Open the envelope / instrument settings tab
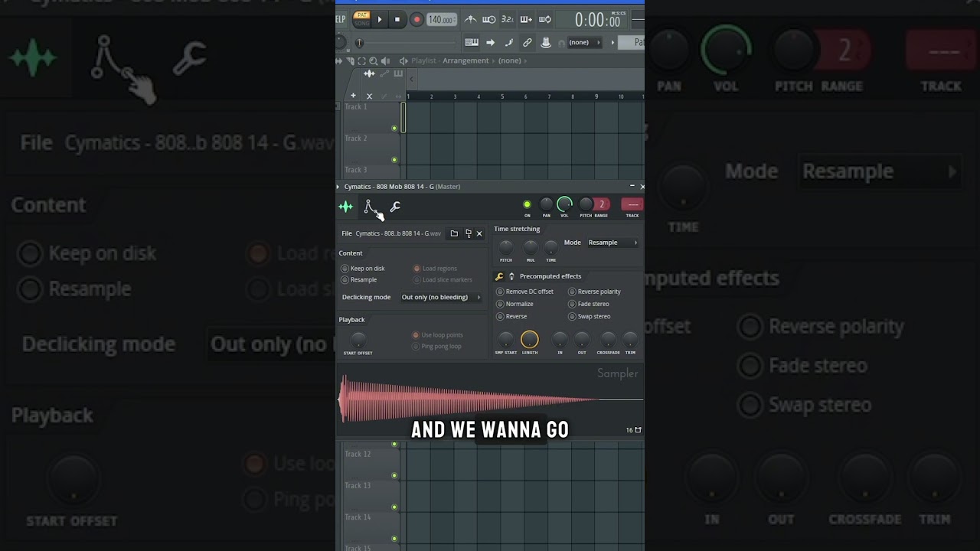 (x=370, y=207)
